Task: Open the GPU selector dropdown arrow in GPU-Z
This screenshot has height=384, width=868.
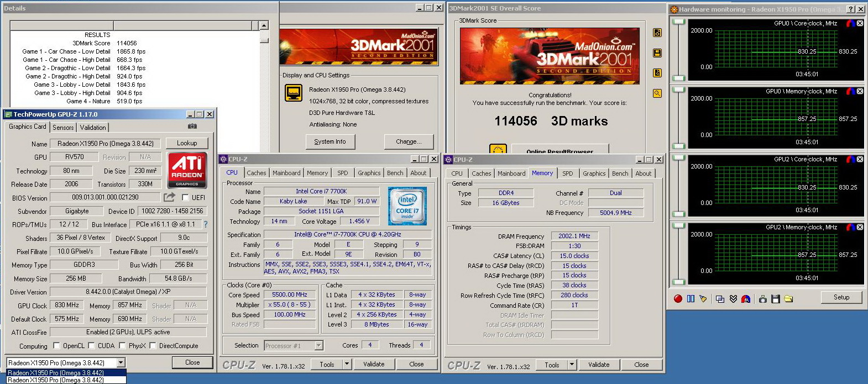Action: click(x=121, y=363)
